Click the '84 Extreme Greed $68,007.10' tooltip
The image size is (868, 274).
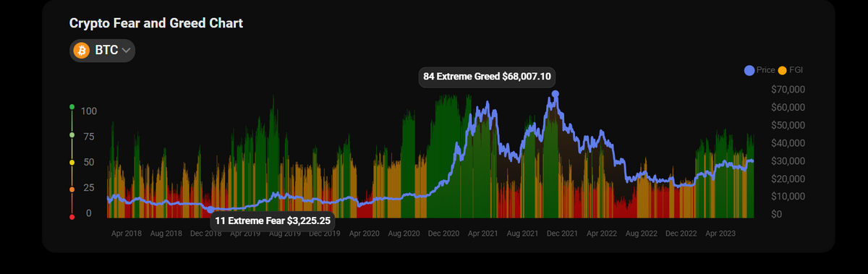[488, 77]
